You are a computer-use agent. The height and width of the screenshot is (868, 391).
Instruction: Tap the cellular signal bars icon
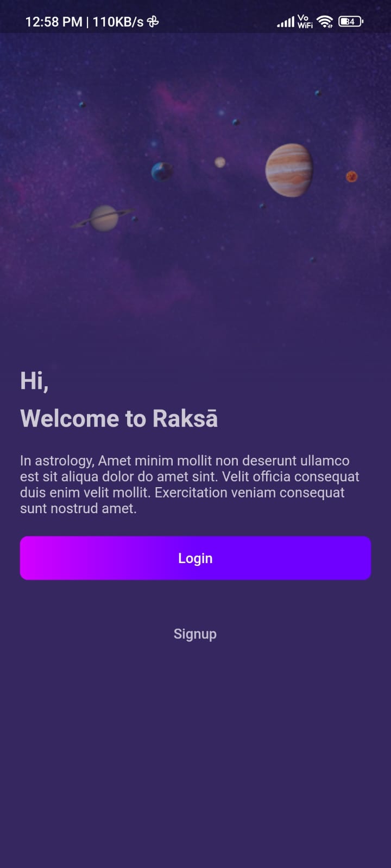pos(286,22)
